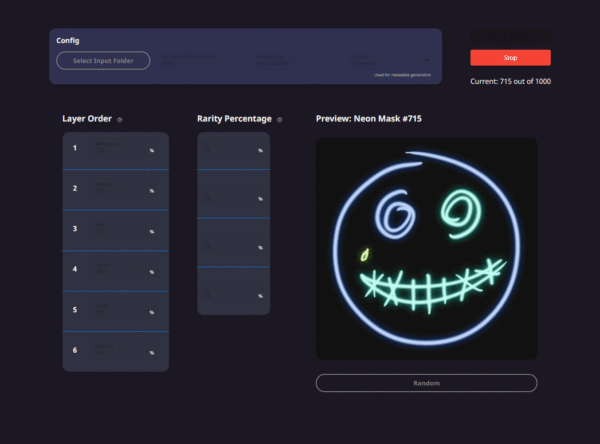
Task: Click the info icon beside Layer Order
Action: 119,120
